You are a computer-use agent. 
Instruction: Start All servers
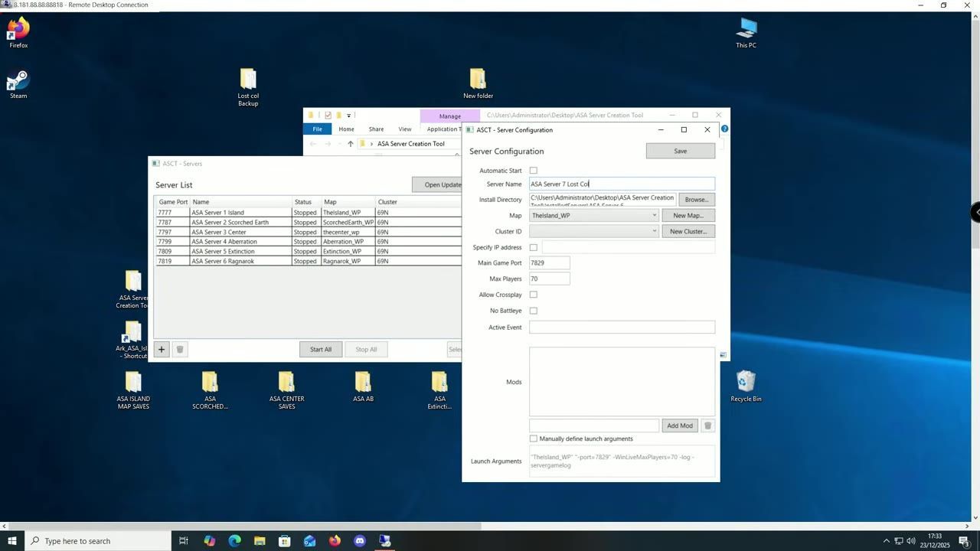coord(321,350)
